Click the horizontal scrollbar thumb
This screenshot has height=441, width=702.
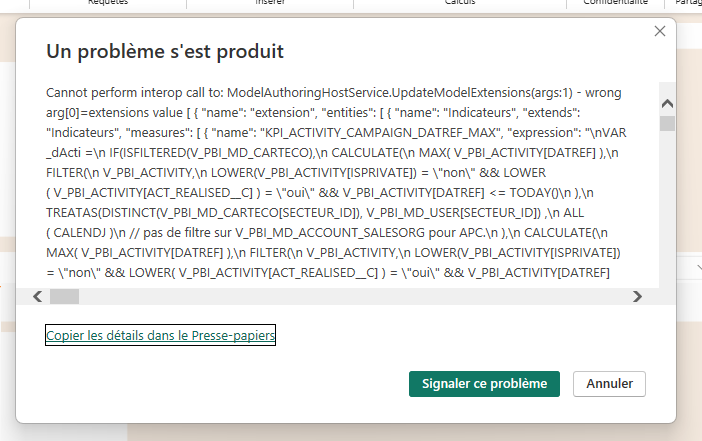[64, 296]
